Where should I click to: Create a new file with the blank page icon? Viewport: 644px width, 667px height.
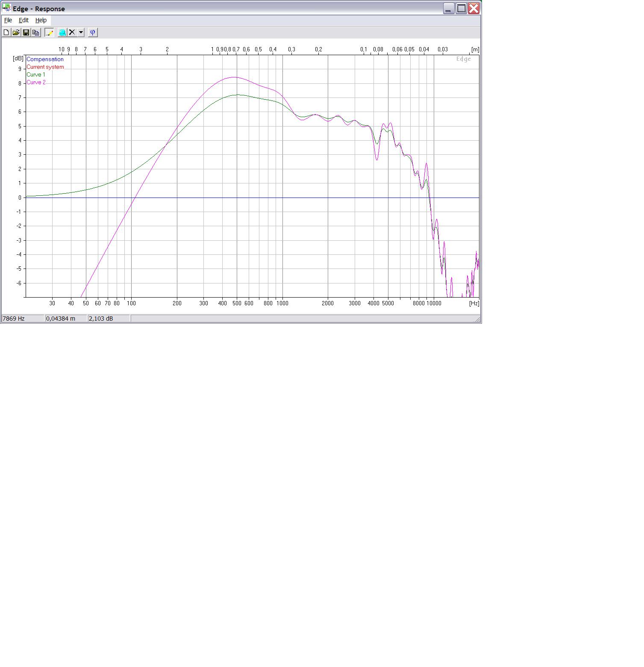coord(6,32)
